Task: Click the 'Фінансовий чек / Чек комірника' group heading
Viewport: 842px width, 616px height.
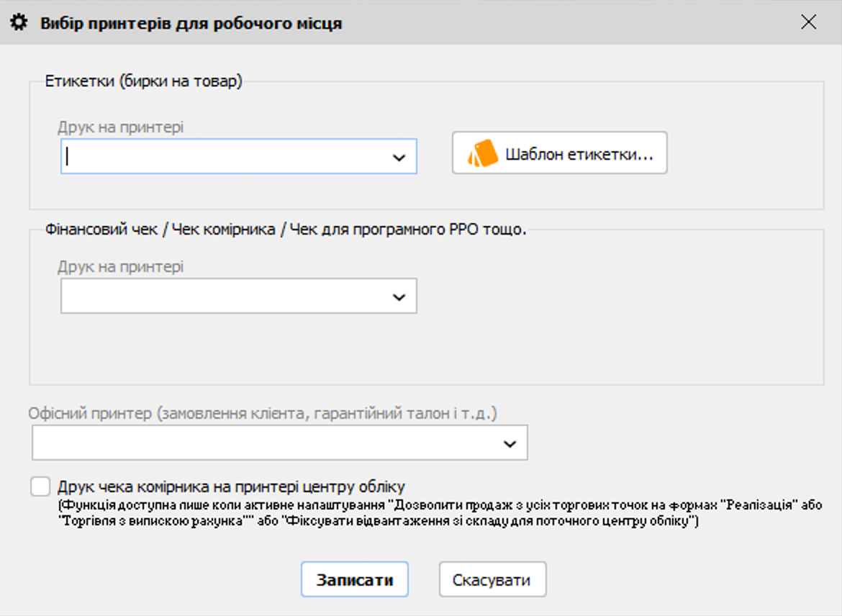Action: point(286,230)
